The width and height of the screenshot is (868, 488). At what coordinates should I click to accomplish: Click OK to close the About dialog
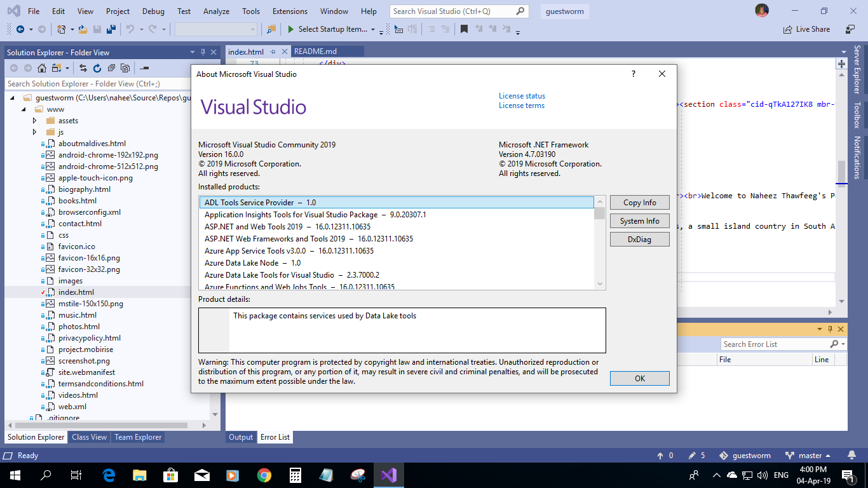pyautogui.click(x=640, y=378)
